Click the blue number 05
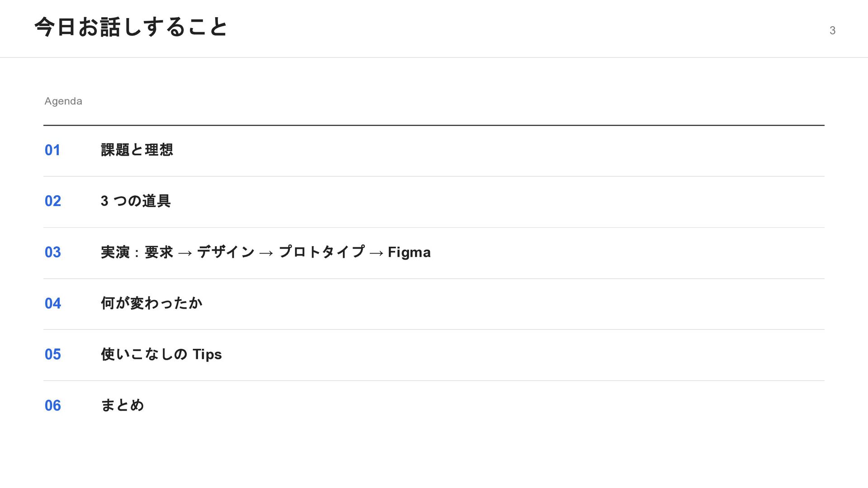Image resolution: width=868 pixels, height=488 pixels. pyautogui.click(x=52, y=354)
